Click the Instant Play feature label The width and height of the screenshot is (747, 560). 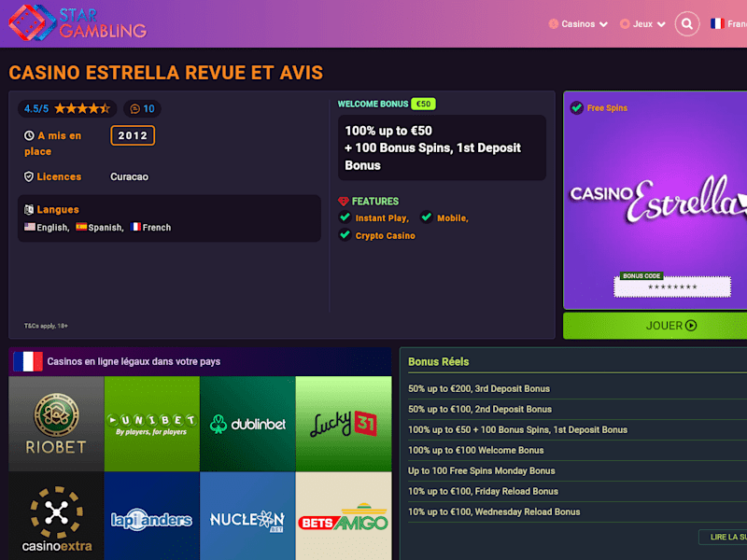tap(382, 218)
